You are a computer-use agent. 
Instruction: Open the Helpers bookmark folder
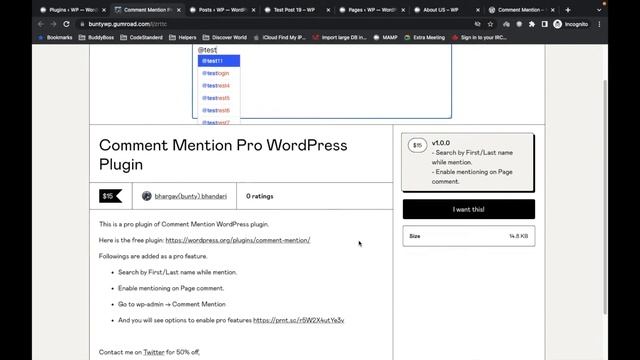click(182, 38)
